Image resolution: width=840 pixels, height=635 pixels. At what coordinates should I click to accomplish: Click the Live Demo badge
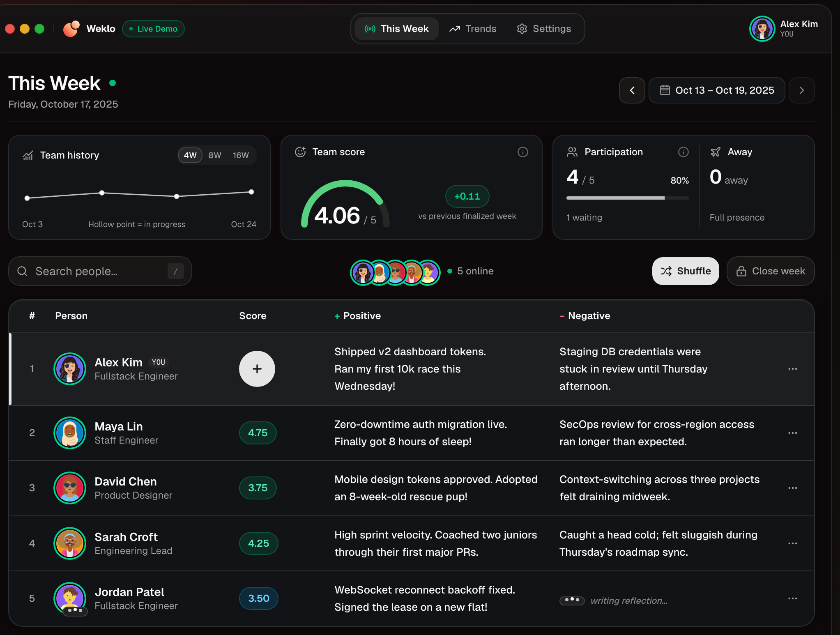[x=153, y=29]
